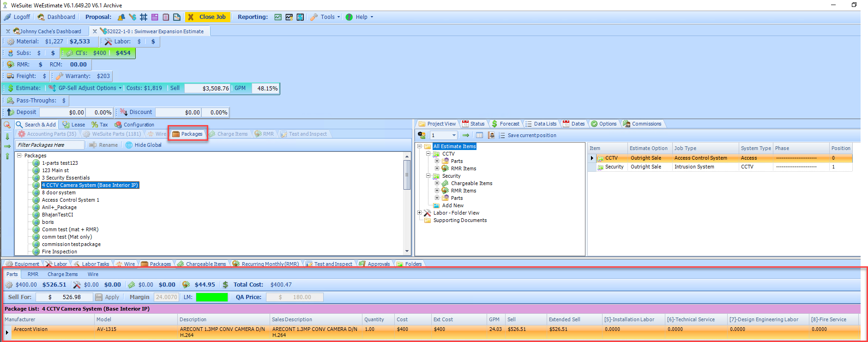868x342 pixels.
Task: Select the 'Fire Inspection' package
Action: tap(59, 252)
